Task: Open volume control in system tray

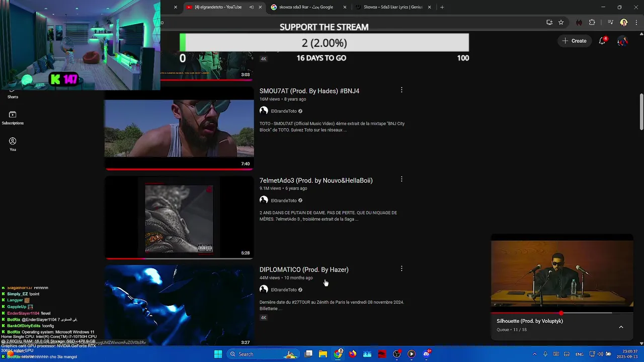Action: coord(600,354)
